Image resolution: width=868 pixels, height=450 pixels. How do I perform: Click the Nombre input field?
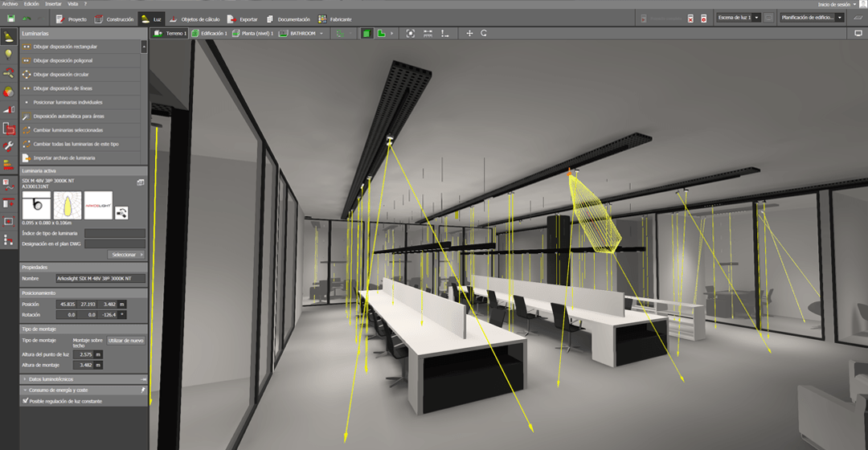(100, 278)
